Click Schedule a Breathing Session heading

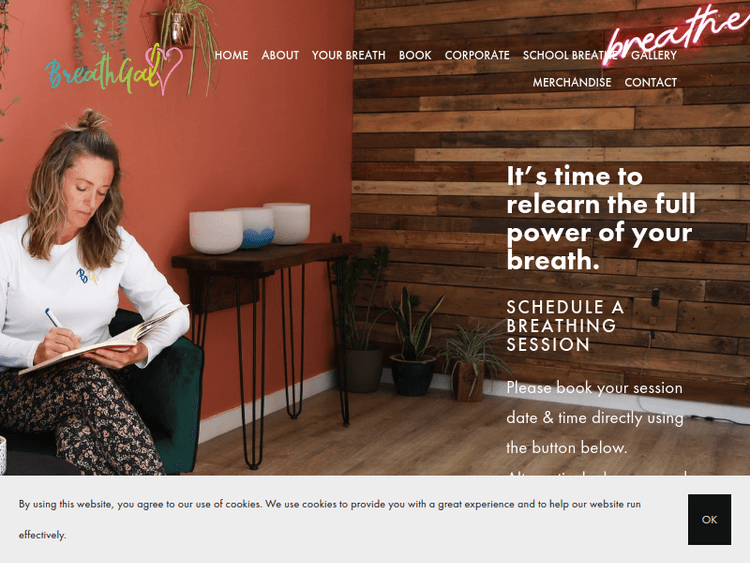[x=565, y=326]
